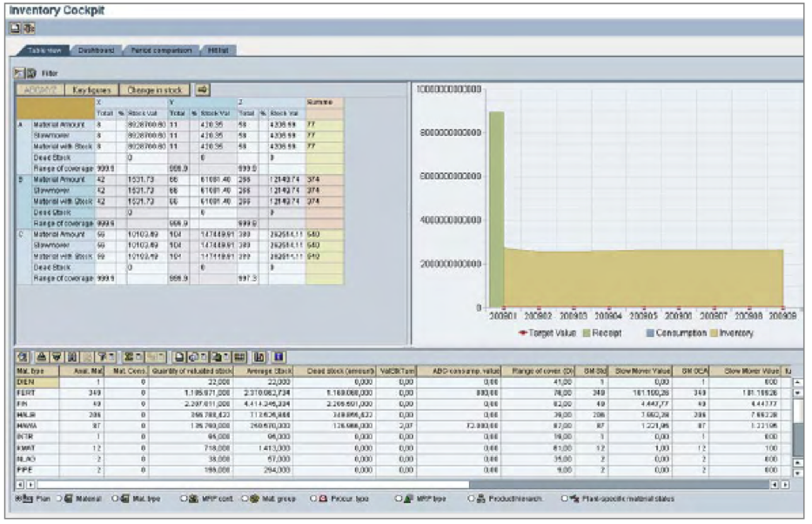Click the Change Layout grid icon
The width and height of the screenshot is (812, 524).
click(x=239, y=357)
